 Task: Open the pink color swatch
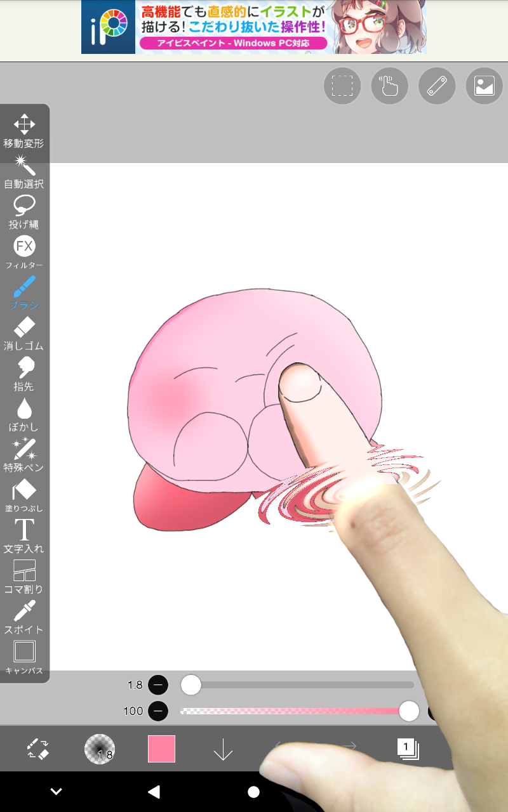pyautogui.click(x=161, y=749)
